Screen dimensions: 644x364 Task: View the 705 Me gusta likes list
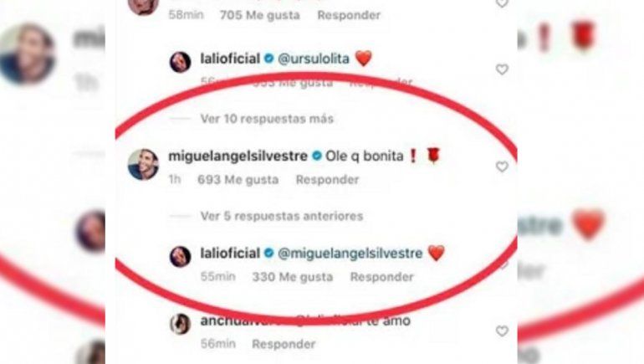(260, 15)
